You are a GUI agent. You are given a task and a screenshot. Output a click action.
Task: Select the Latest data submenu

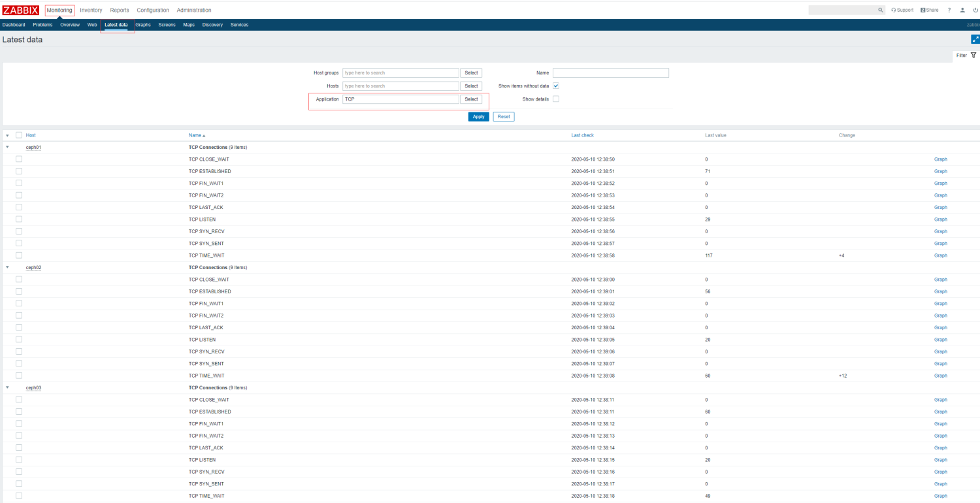(x=116, y=25)
